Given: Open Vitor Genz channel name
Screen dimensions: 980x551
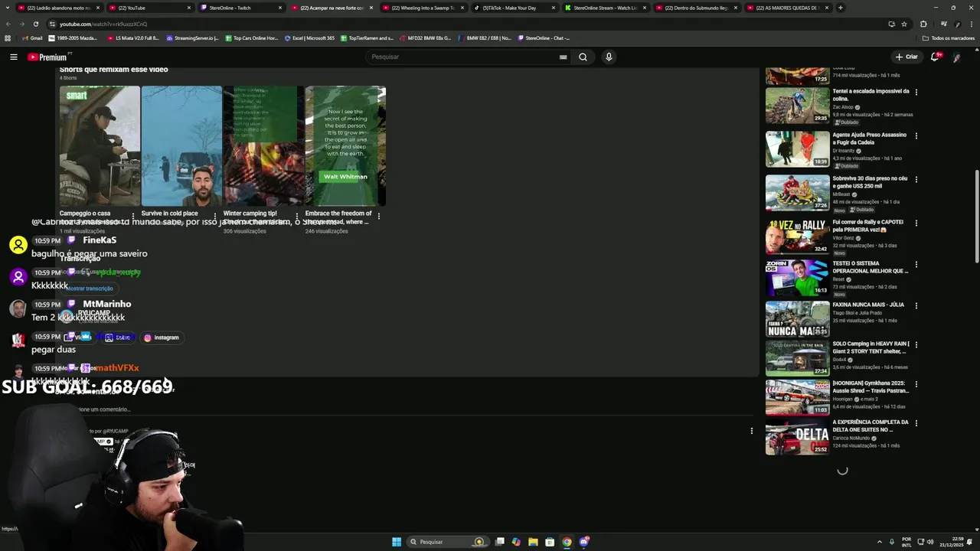Looking at the screenshot, I should [x=844, y=238].
